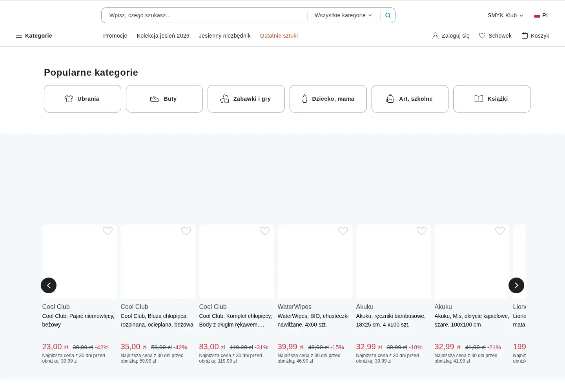Click the Popularne kategorie heading
This screenshot has height=392, width=565.
(91, 73)
